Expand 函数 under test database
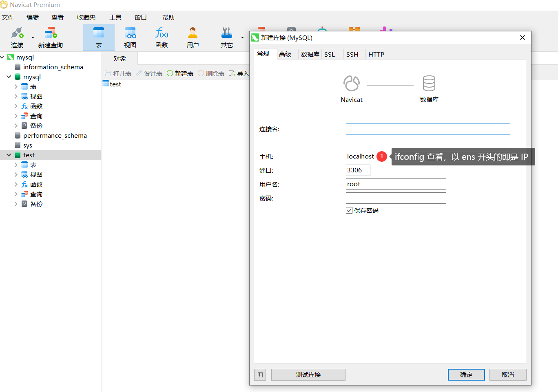The width and height of the screenshot is (558, 392). coord(16,184)
